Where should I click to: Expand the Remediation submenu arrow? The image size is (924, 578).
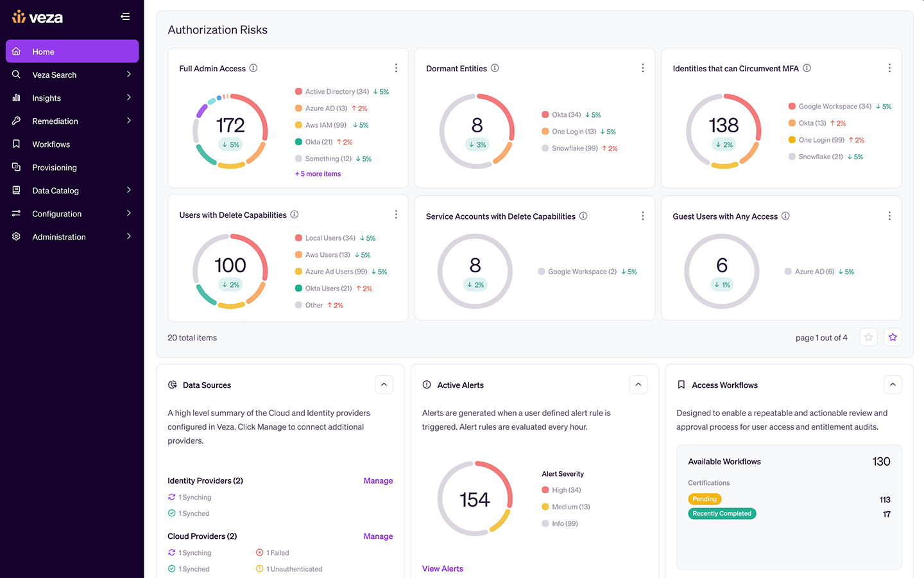129,121
